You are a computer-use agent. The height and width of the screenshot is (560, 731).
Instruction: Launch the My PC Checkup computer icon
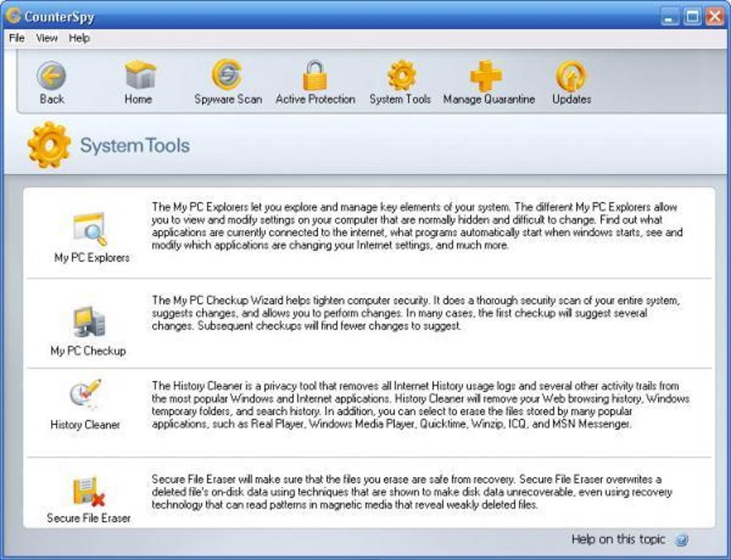[89, 322]
